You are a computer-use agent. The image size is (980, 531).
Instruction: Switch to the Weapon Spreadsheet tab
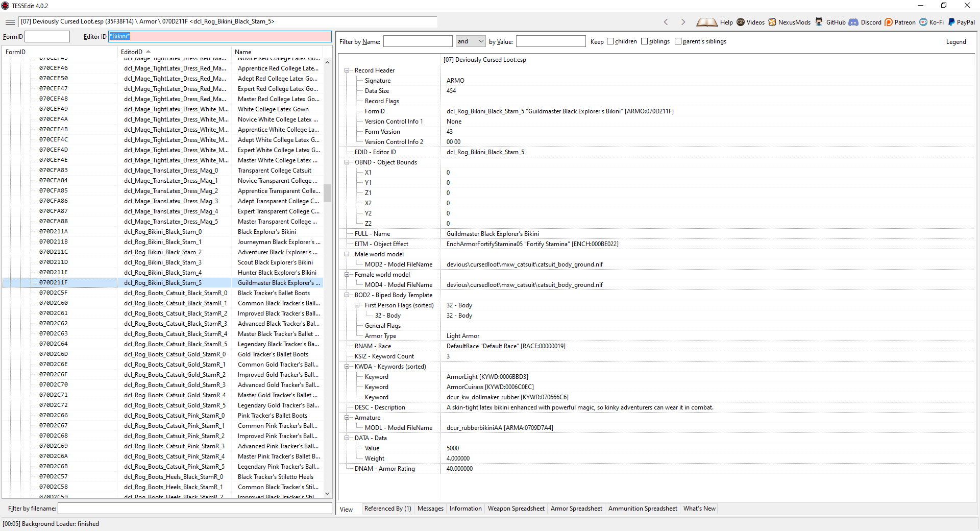516,509
